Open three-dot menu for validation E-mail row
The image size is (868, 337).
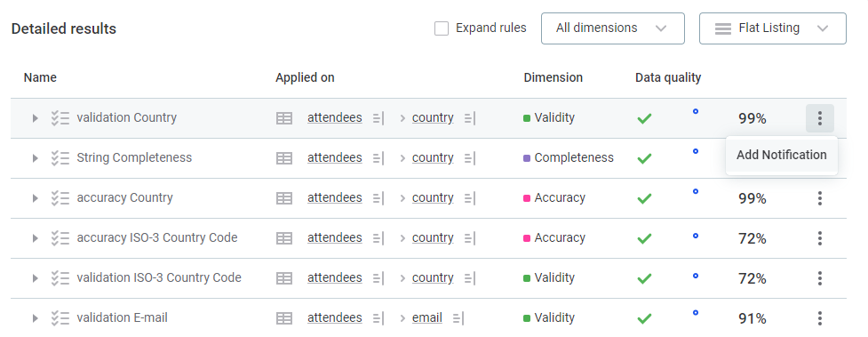pyautogui.click(x=820, y=318)
